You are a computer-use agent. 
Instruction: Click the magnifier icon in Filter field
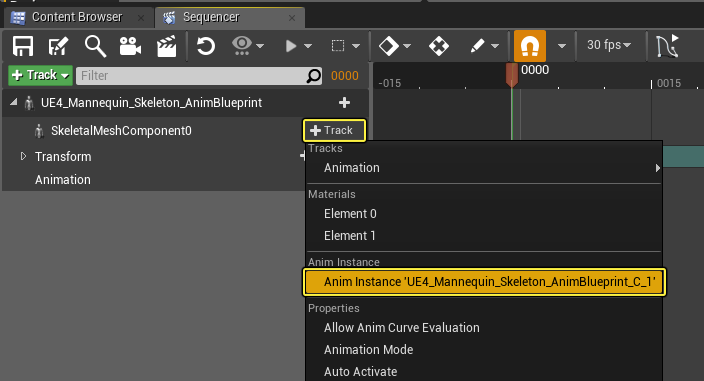pos(313,76)
